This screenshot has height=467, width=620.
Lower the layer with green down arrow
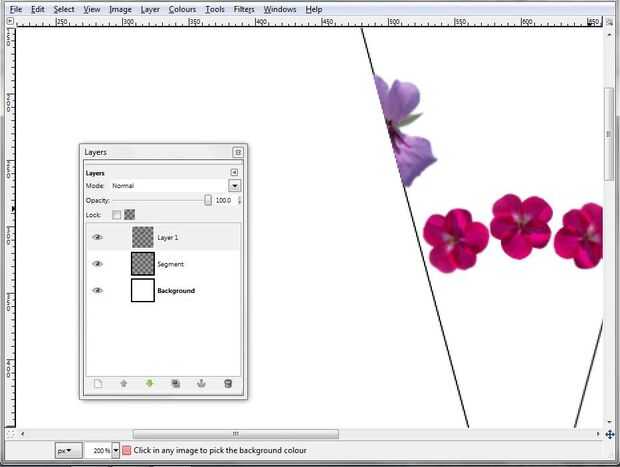point(149,384)
